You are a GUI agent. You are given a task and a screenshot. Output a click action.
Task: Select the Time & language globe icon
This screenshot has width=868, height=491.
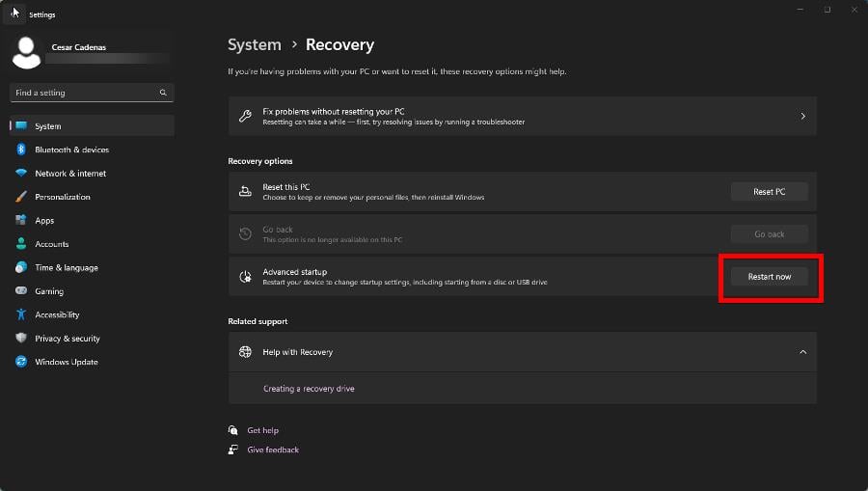(21, 267)
